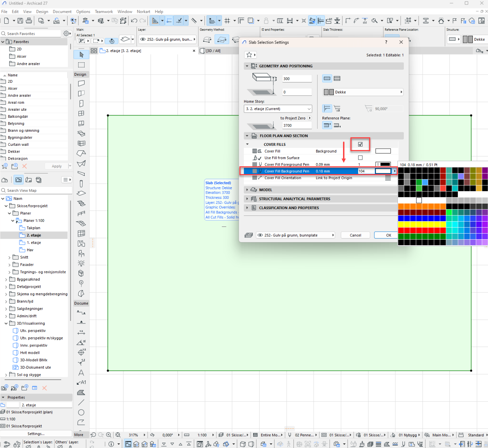The image size is (488, 448).
Task: Click the favorites star icon in dialog
Action: 249,55
